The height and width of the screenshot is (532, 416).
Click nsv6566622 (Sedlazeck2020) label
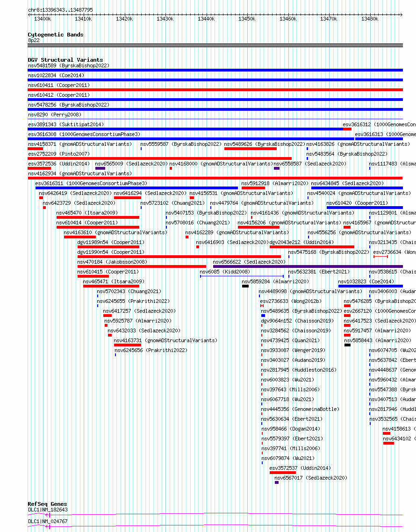[x=249, y=262]
